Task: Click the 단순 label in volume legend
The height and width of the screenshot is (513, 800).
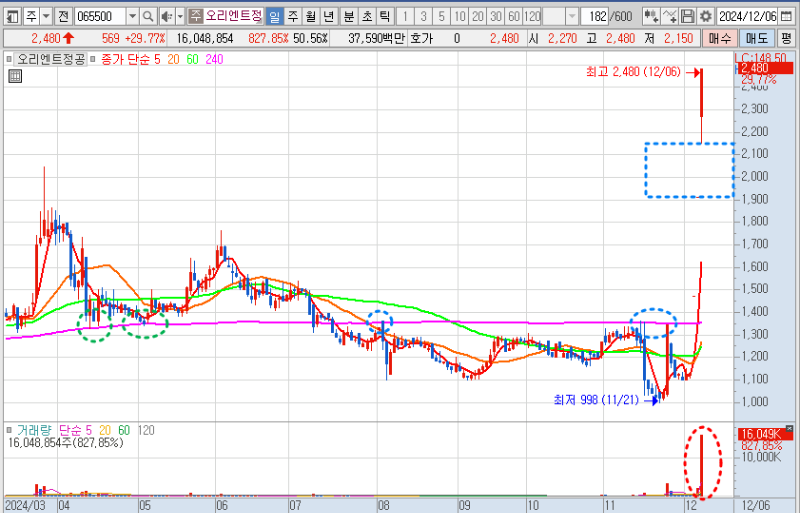Action: coord(71,430)
